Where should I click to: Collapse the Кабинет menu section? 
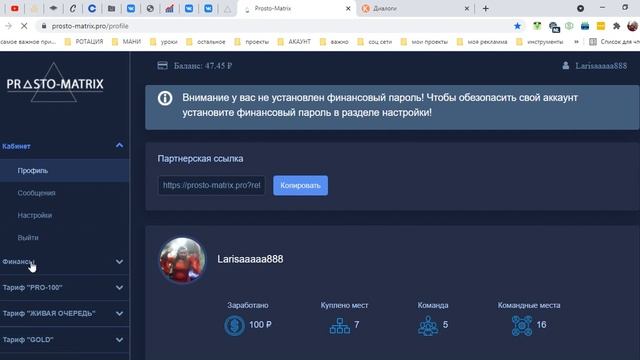tap(64, 146)
